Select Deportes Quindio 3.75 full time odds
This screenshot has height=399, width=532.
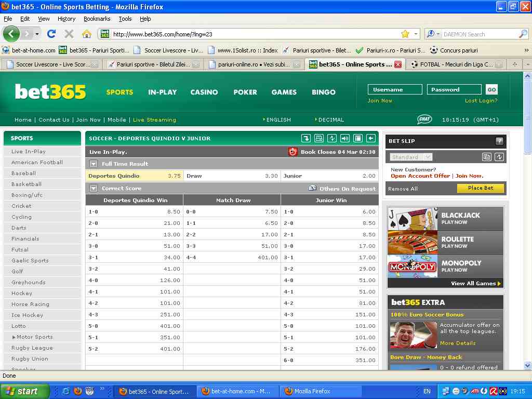135,176
